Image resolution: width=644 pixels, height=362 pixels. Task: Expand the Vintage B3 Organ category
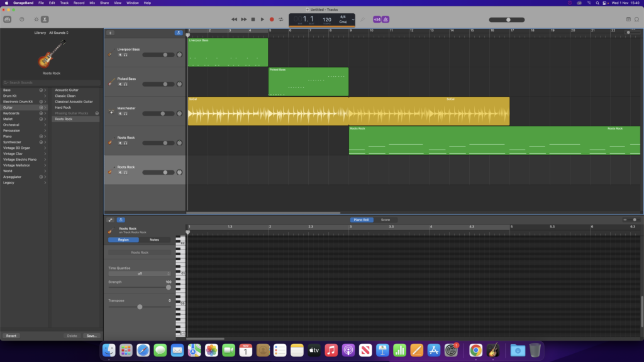45,148
